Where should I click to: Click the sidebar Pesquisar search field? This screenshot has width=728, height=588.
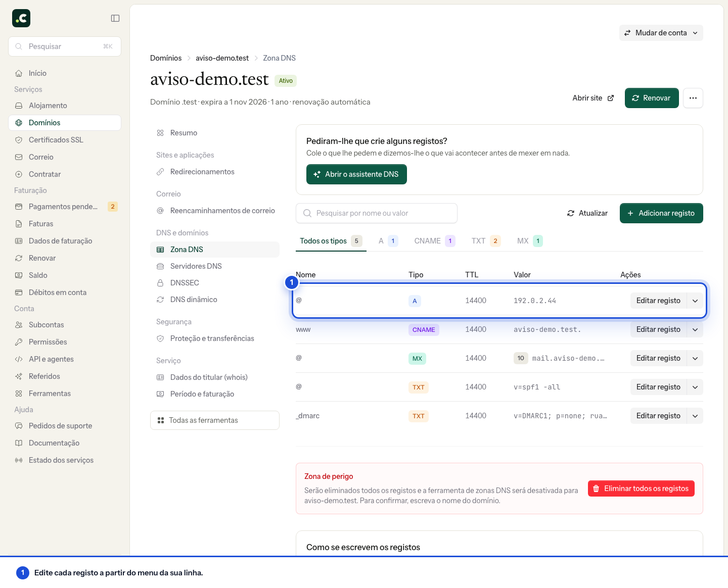(x=65, y=46)
